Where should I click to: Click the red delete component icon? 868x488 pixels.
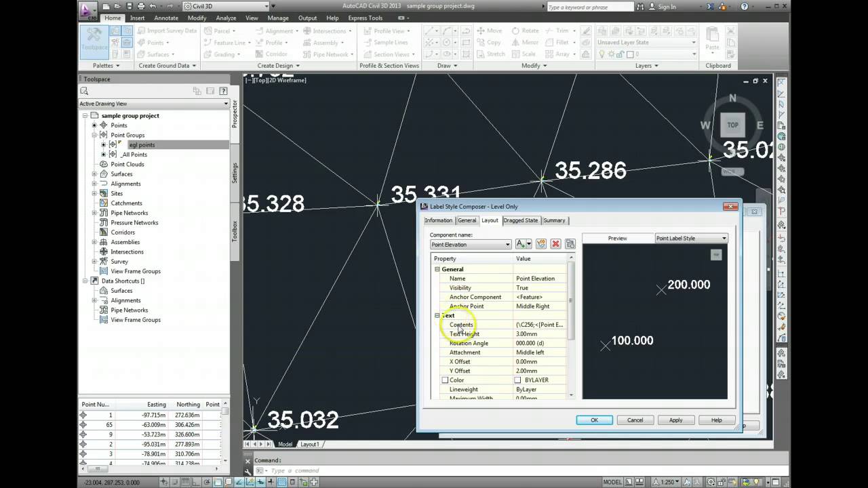click(x=555, y=244)
